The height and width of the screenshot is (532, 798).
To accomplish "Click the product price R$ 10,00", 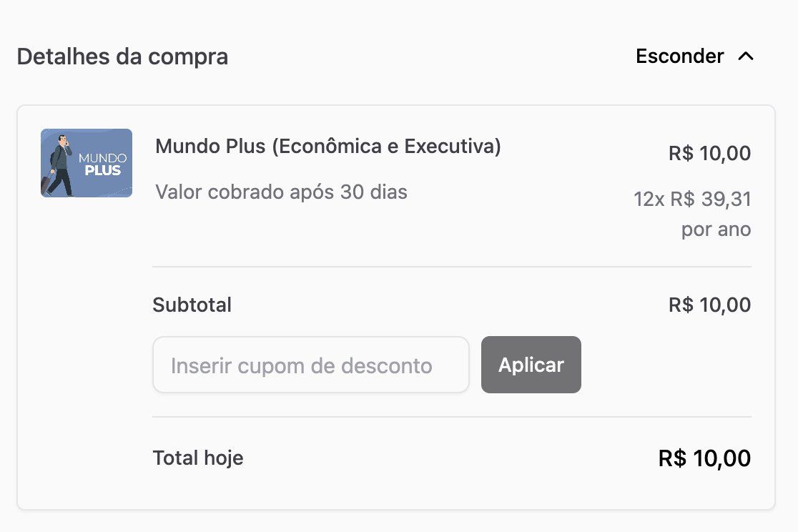I will [x=709, y=153].
